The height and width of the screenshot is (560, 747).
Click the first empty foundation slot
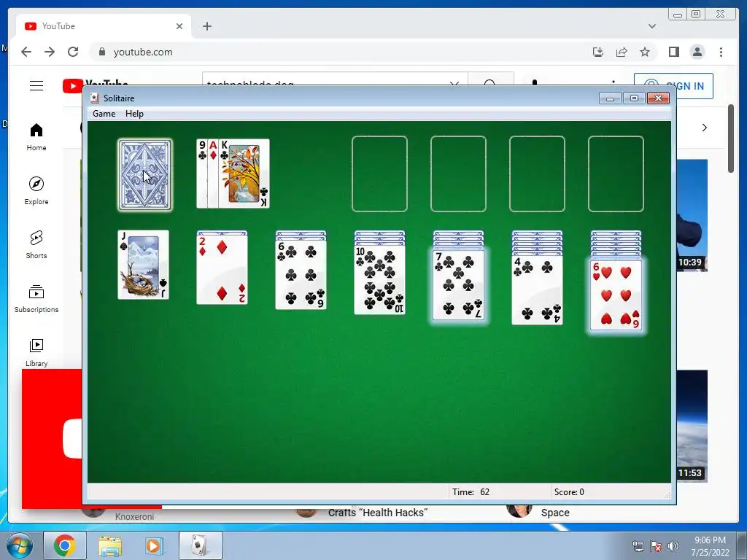pos(379,174)
